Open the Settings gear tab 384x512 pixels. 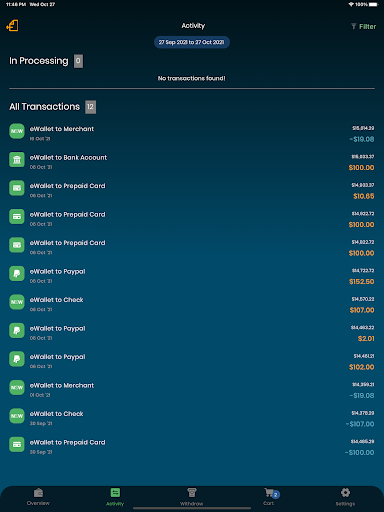point(345,497)
